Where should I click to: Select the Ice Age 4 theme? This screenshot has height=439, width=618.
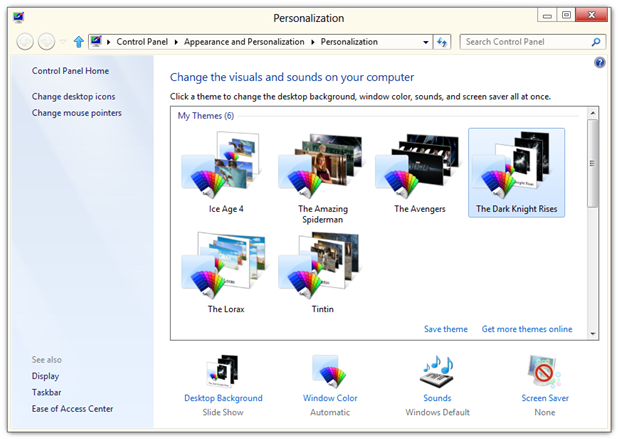225,173
